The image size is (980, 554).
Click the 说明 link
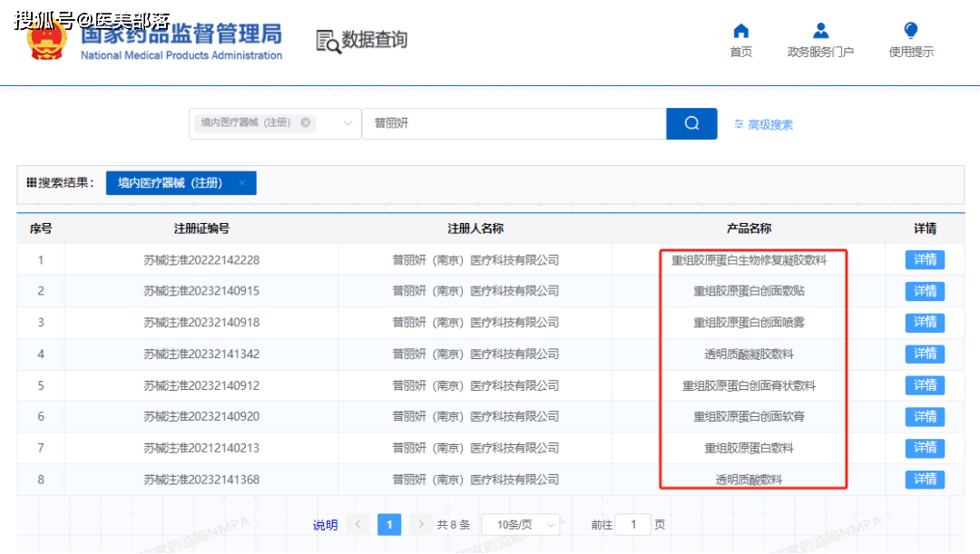325,525
